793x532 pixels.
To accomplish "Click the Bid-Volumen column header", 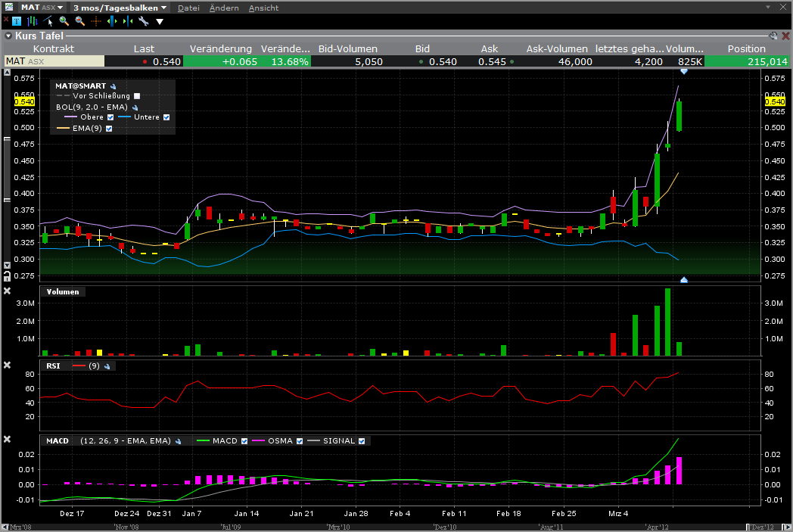I will 347,48.
